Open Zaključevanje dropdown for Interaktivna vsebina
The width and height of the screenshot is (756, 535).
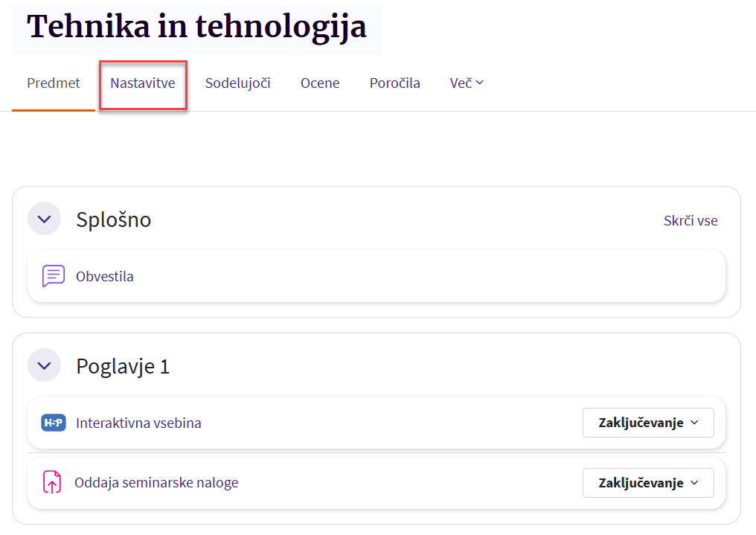click(648, 423)
